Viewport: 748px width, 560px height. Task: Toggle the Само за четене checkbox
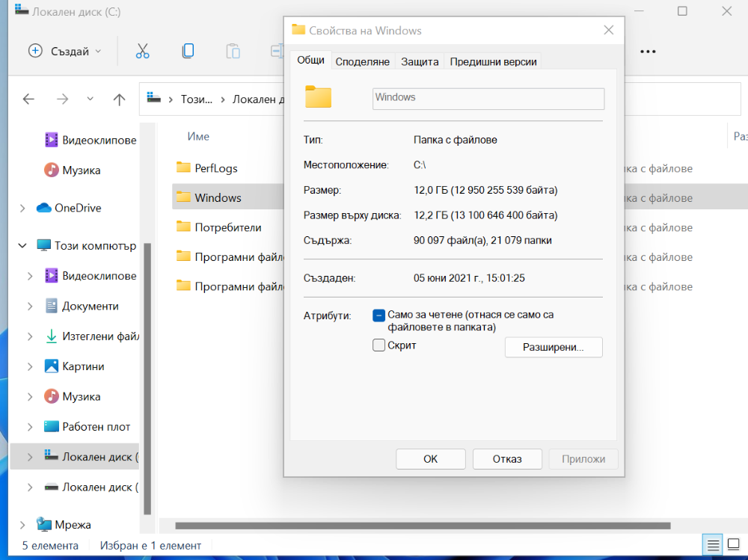[x=378, y=316]
